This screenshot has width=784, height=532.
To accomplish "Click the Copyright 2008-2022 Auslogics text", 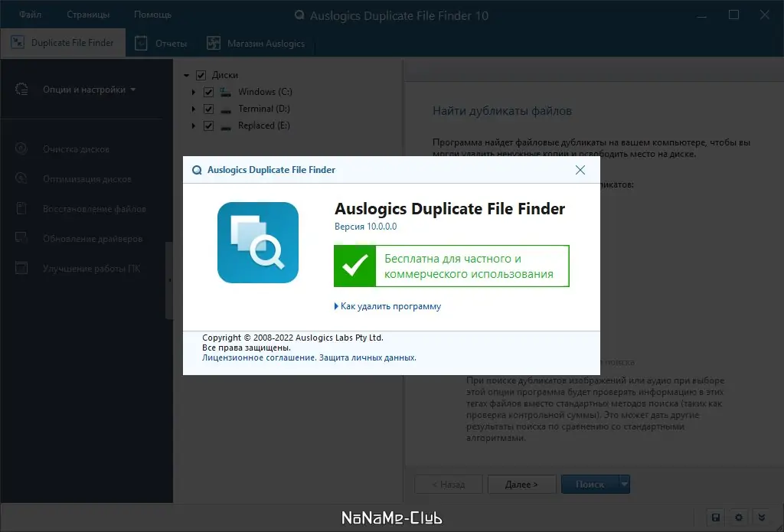I will pyautogui.click(x=292, y=338).
